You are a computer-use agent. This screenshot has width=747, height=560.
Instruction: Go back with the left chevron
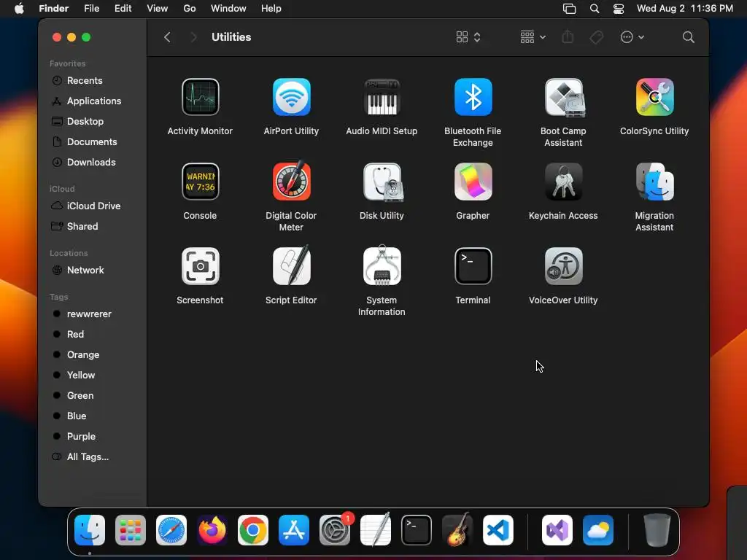pyautogui.click(x=167, y=37)
